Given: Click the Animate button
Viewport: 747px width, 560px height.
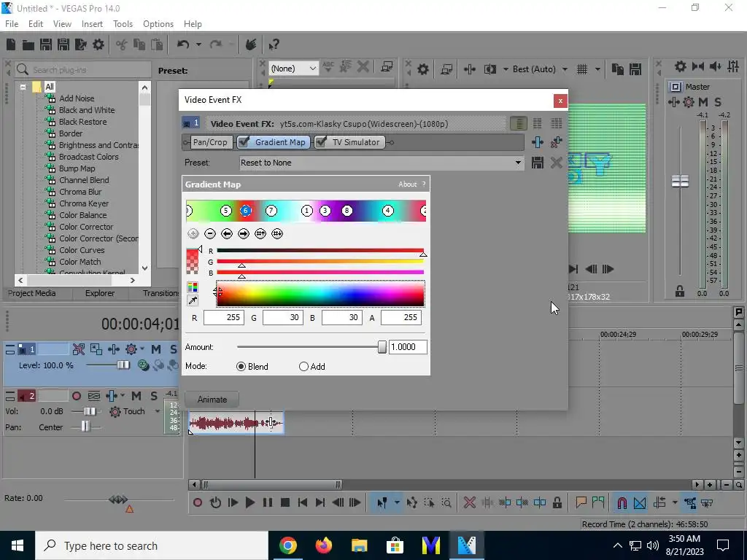Looking at the screenshot, I should tap(212, 400).
